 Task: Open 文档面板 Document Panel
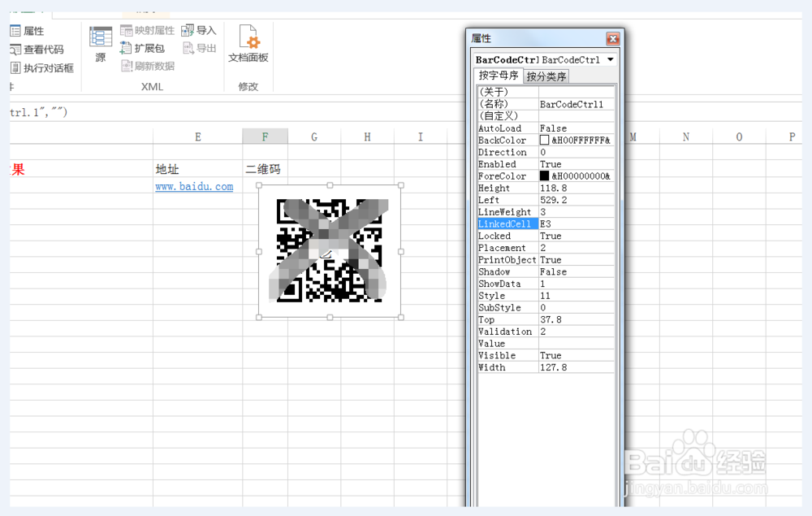[248, 44]
